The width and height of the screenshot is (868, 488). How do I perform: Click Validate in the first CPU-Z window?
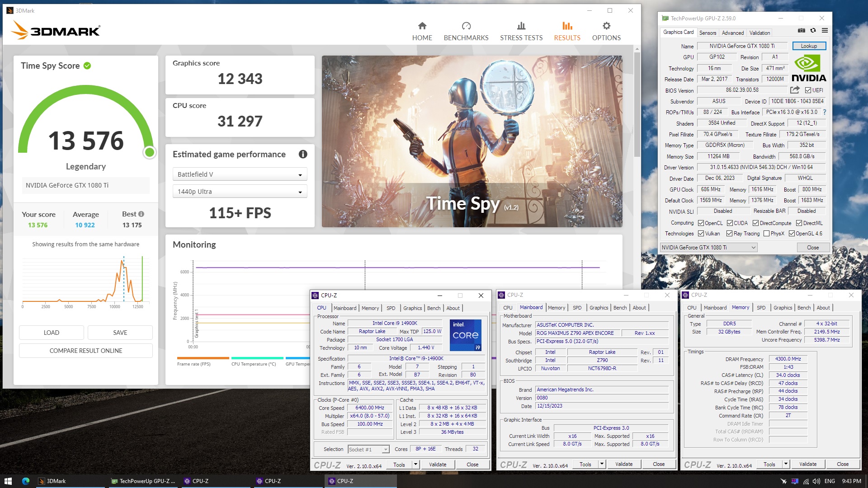(x=437, y=465)
